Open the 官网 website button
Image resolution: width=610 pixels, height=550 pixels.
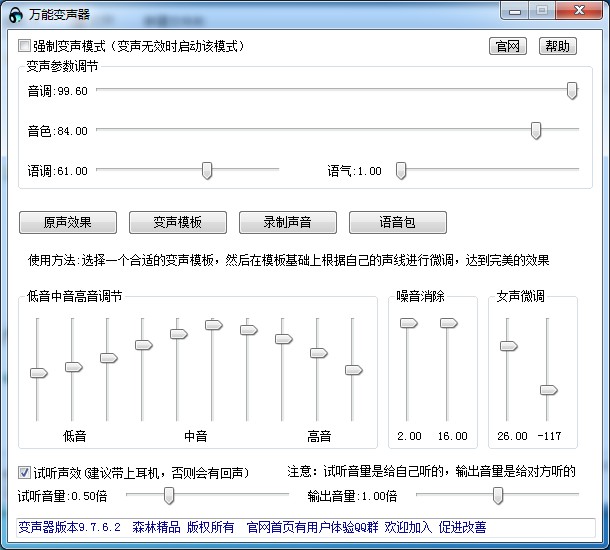pyautogui.click(x=508, y=46)
